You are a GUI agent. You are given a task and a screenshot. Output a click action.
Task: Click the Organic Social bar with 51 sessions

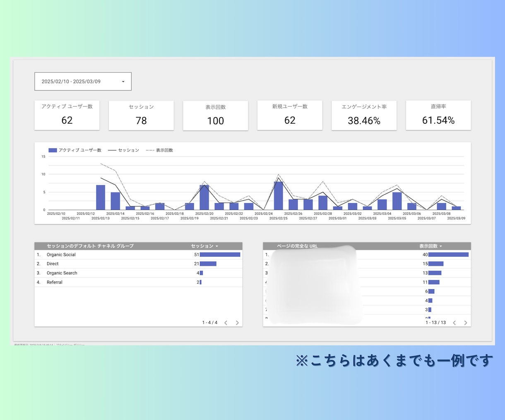click(x=220, y=254)
